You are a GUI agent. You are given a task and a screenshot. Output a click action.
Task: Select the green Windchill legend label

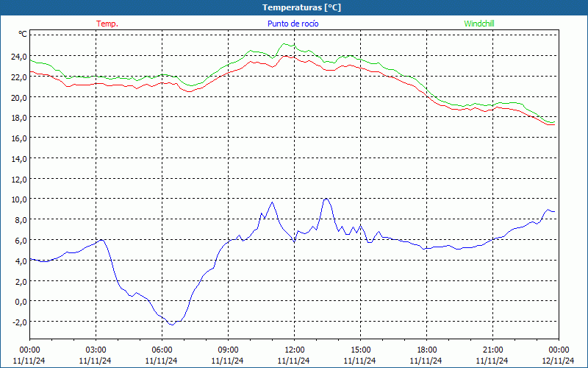[479, 24]
